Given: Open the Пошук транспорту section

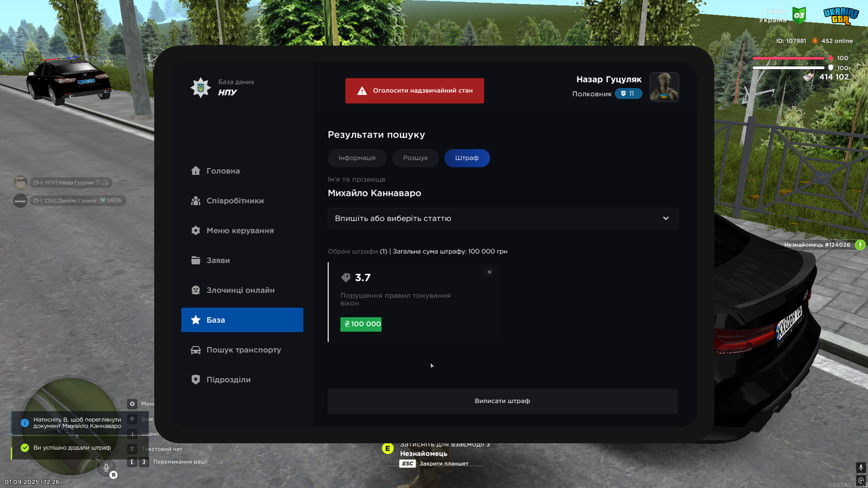Looking at the screenshot, I should tap(242, 350).
